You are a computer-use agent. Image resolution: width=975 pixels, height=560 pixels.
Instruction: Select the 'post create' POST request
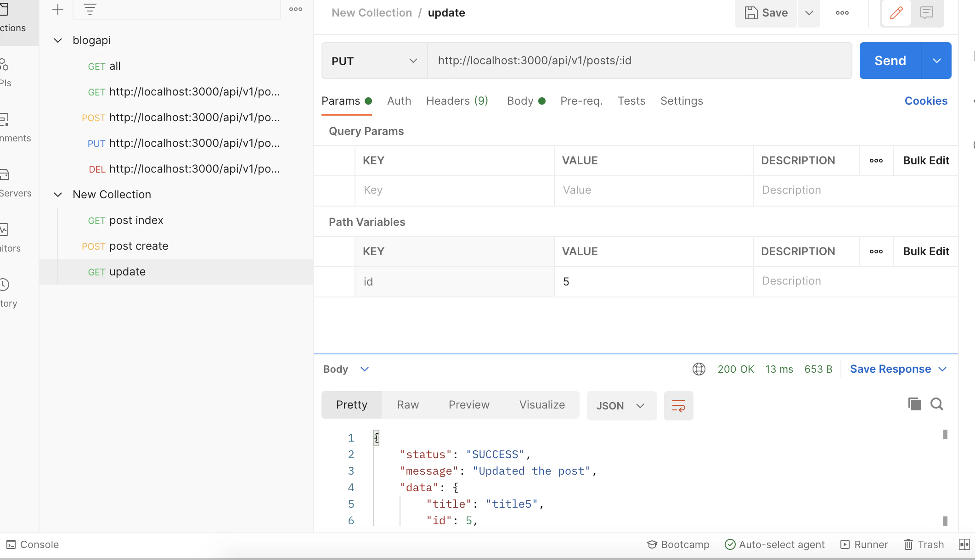point(176,246)
